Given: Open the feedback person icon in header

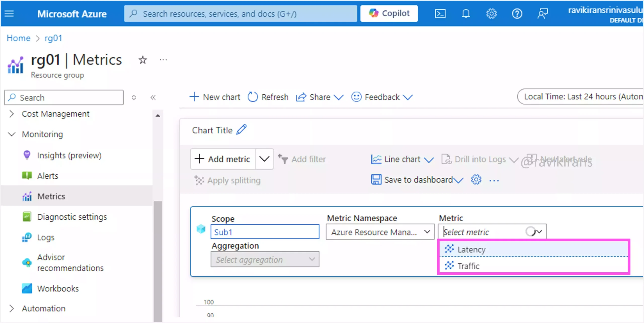Looking at the screenshot, I should (543, 14).
